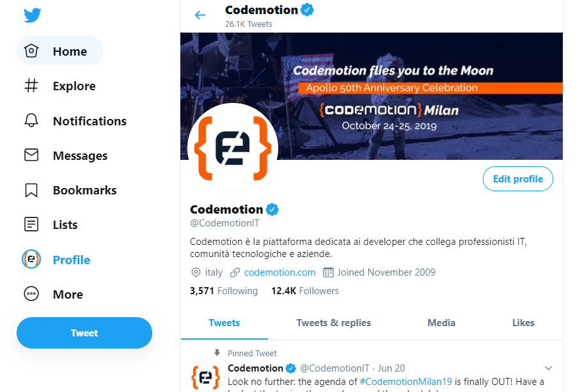Open Lists icon in sidebar

(x=31, y=224)
